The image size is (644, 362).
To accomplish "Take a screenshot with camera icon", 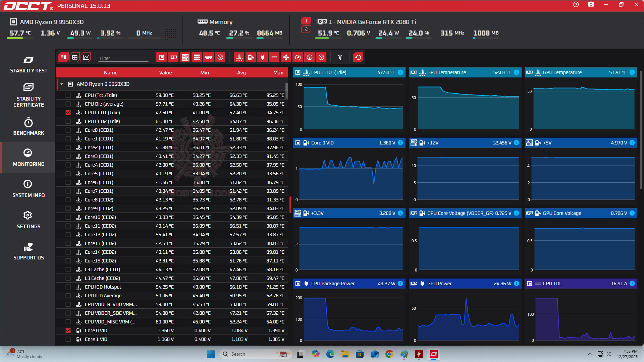I will (591, 5).
